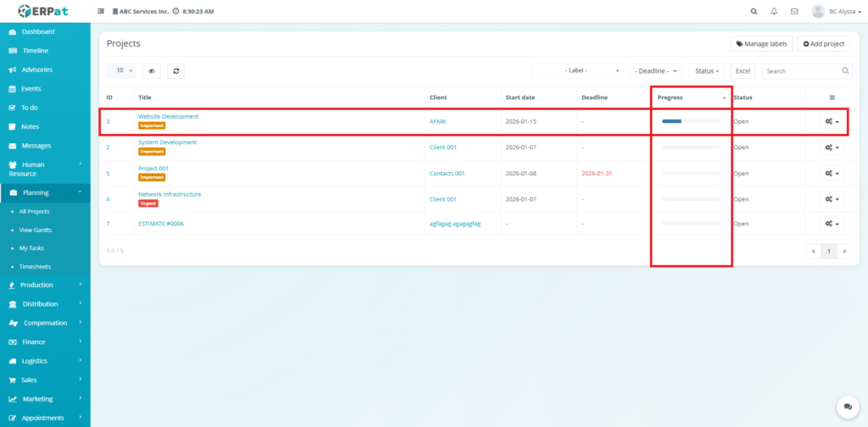Open the Website Development project link

point(168,116)
